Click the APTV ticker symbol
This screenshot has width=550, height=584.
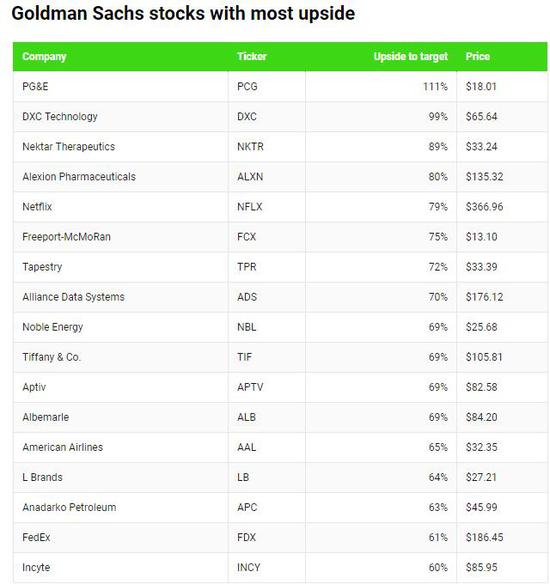[x=250, y=387]
